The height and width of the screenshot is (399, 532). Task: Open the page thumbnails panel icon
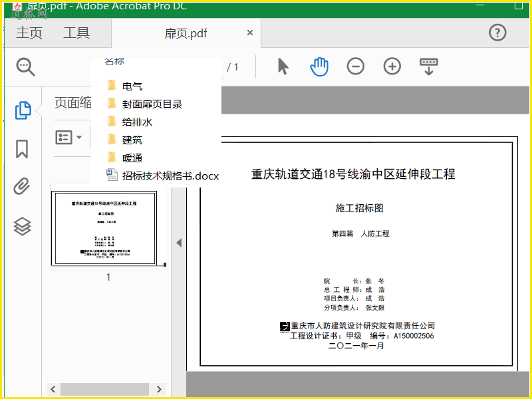[23, 110]
